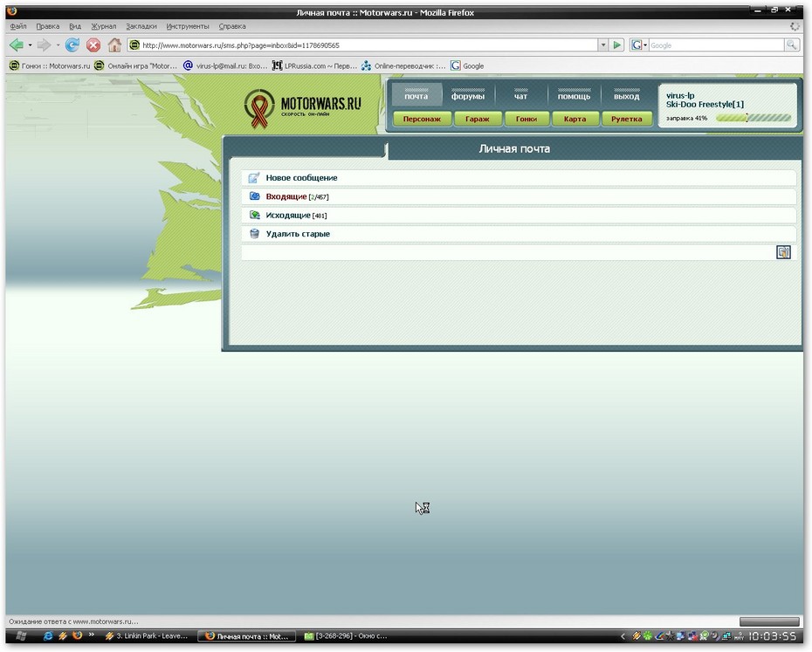Open the Online-переводчик bookmark
Image resolution: width=812 pixels, height=652 pixels.
click(403, 65)
